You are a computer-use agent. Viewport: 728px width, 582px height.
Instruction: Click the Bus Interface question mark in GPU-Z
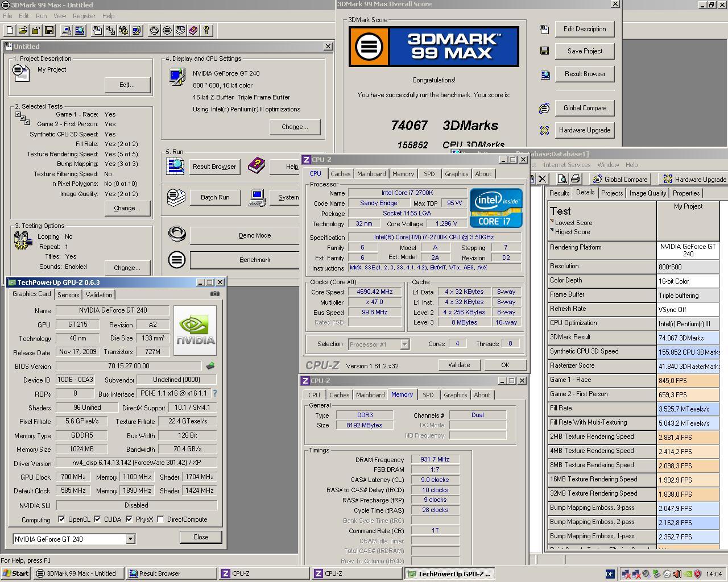click(214, 393)
